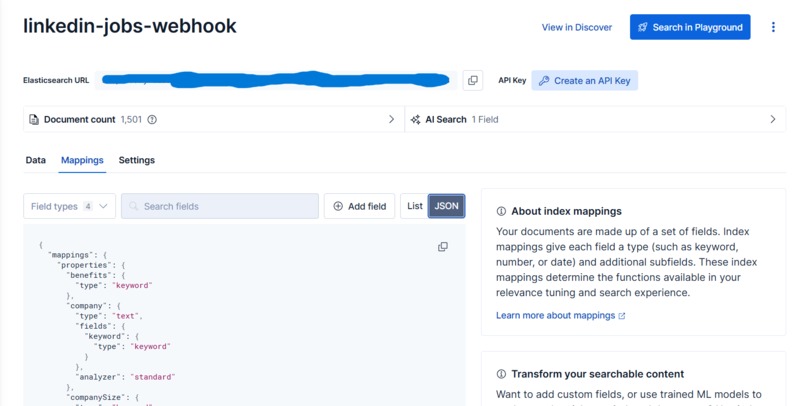This screenshot has height=406, width=806.
Task: Click the linkedin-jobs-webhook index title
Action: (130, 26)
